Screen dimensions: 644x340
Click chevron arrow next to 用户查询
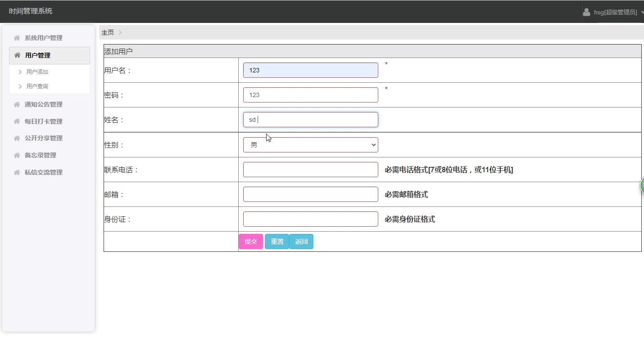point(20,86)
